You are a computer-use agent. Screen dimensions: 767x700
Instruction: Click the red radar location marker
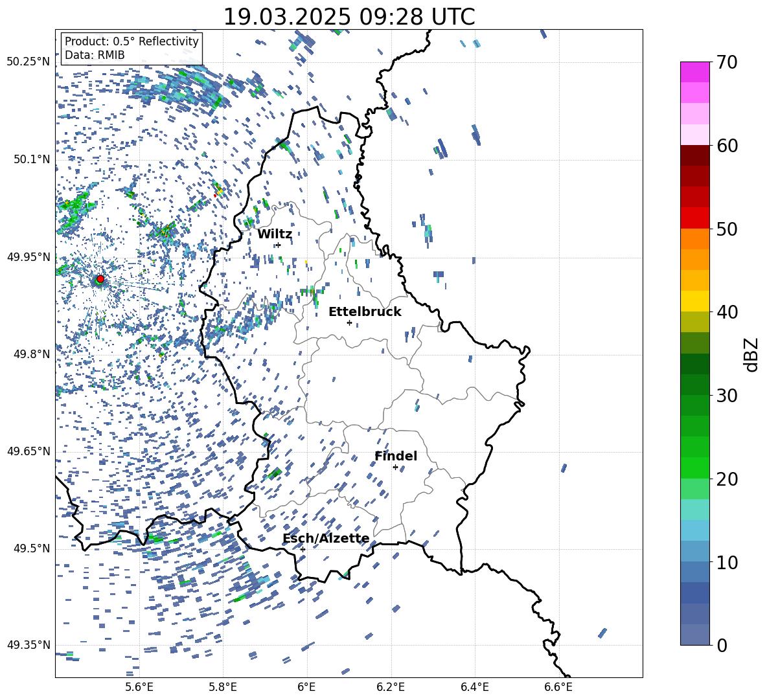(x=100, y=279)
